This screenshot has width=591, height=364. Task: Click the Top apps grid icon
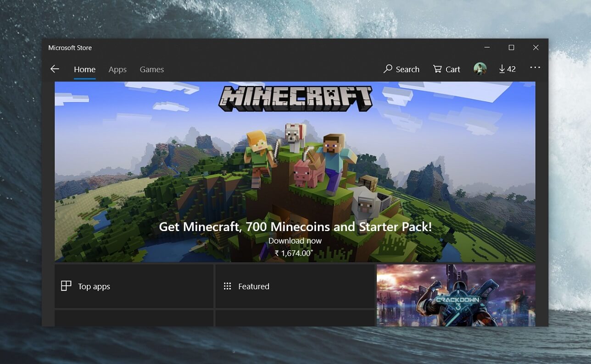coord(66,286)
